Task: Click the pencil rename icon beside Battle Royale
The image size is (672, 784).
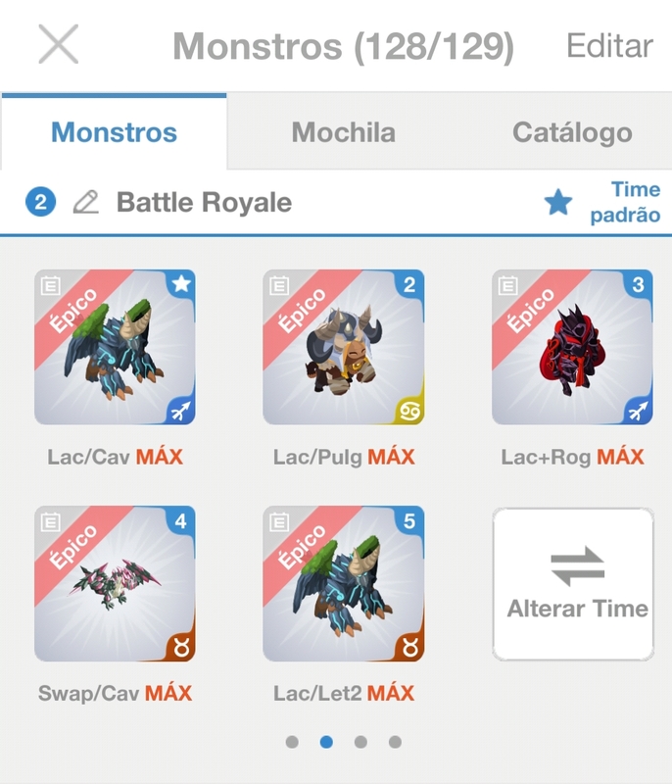Action: coord(85,203)
